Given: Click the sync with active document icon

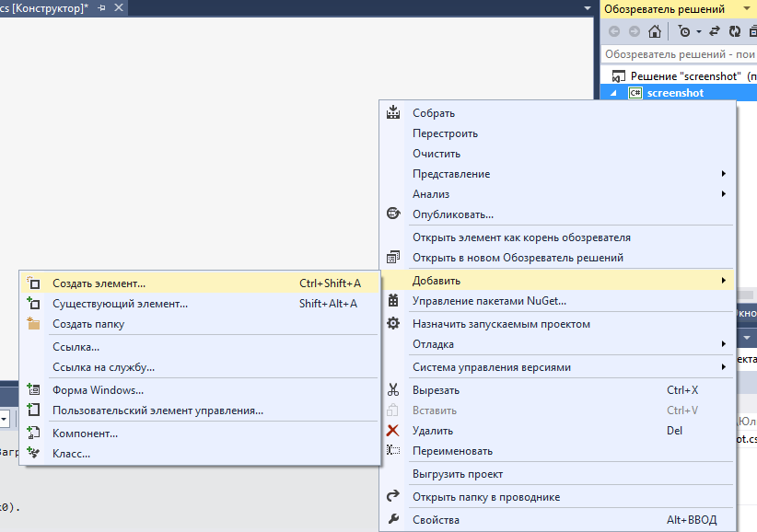Looking at the screenshot, I should pos(714,31).
